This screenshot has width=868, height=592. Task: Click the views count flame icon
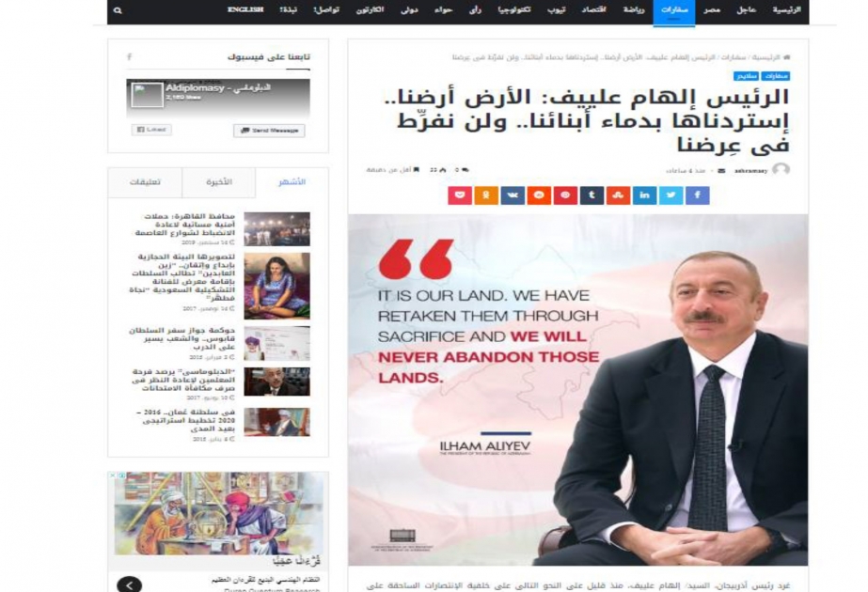point(442,170)
